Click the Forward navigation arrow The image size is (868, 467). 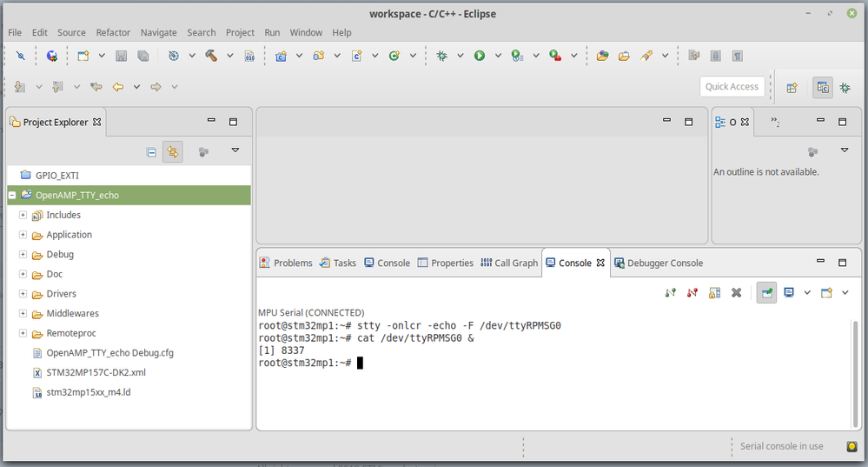(156, 86)
